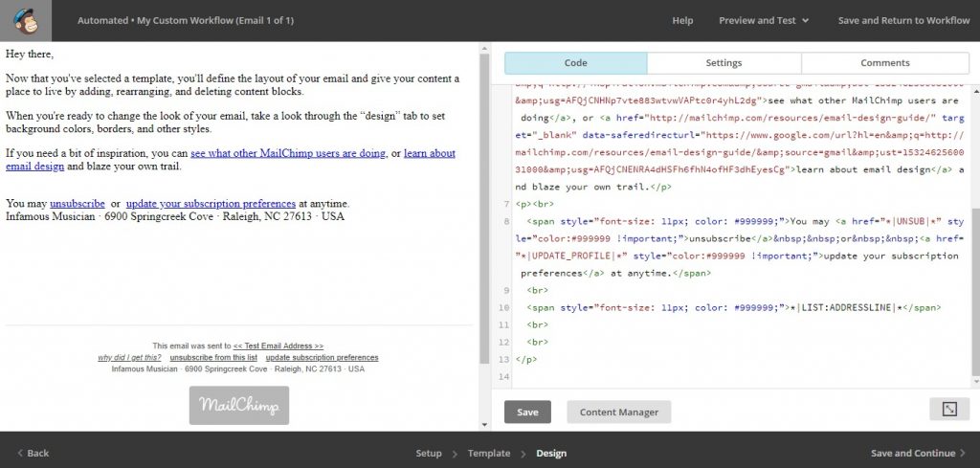The width and height of the screenshot is (980, 468).
Task: Click the preview pane scroll-down arrow
Action: point(484,425)
